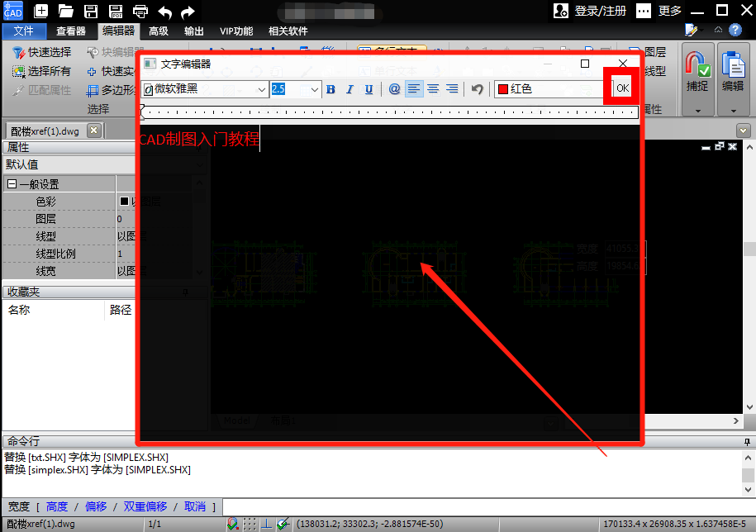The height and width of the screenshot is (532, 756).
Task: Align text right in text editor
Action: click(452, 89)
